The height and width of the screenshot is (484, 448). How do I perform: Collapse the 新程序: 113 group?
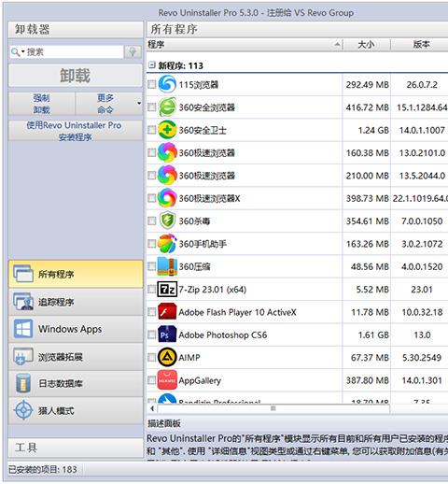click(151, 65)
